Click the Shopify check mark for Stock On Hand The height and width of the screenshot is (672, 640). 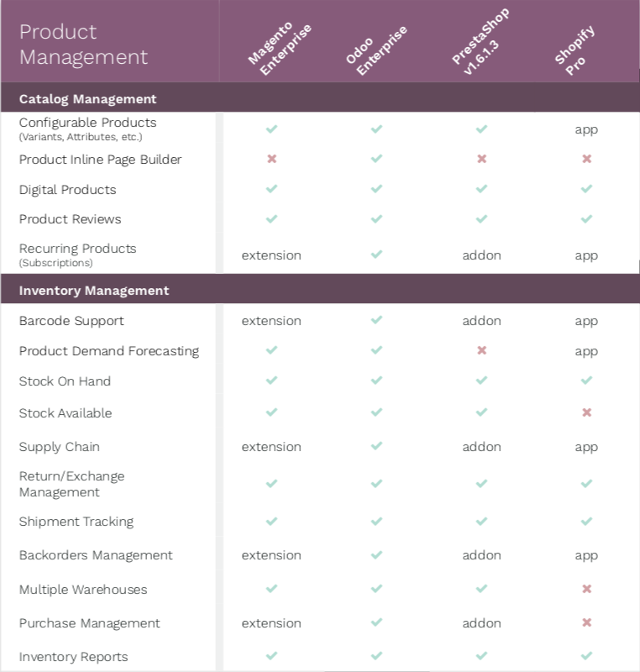[x=586, y=380]
